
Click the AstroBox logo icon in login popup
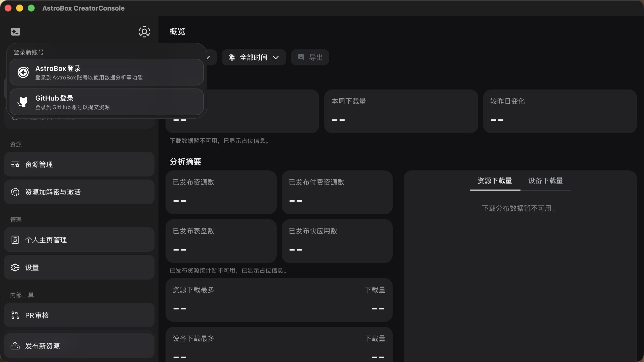click(x=23, y=72)
